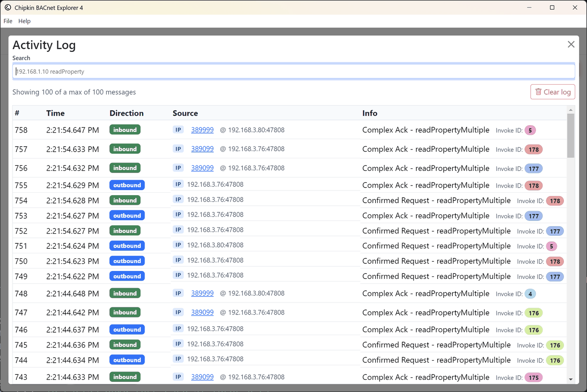Click the IP badge in row 751

coord(178,245)
